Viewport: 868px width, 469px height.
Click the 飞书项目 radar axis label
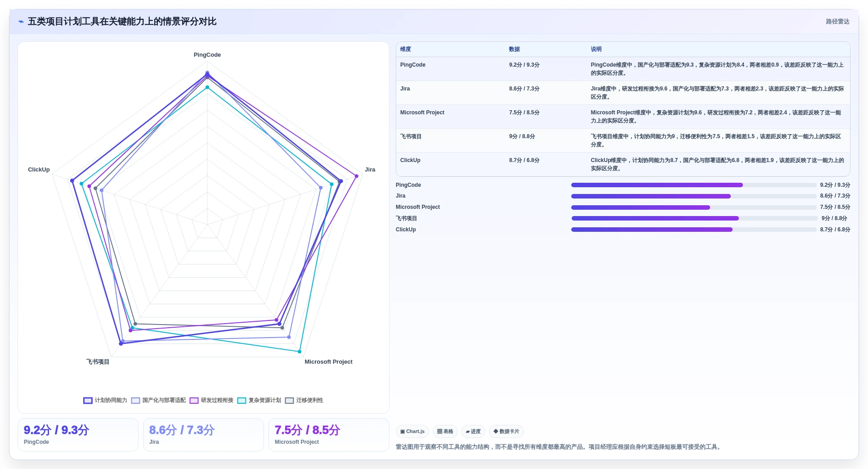click(98, 362)
